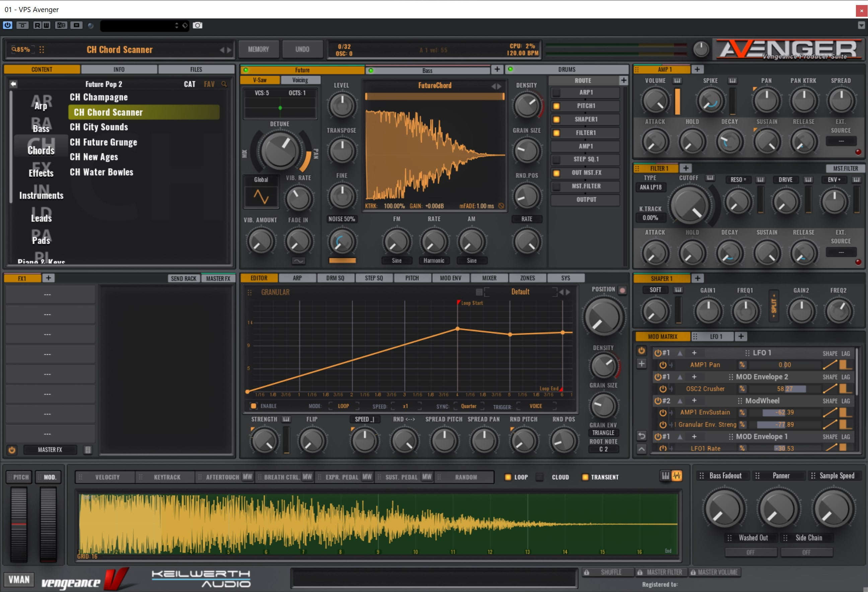Open granular SYNC Quarter selector

(x=468, y=406)
